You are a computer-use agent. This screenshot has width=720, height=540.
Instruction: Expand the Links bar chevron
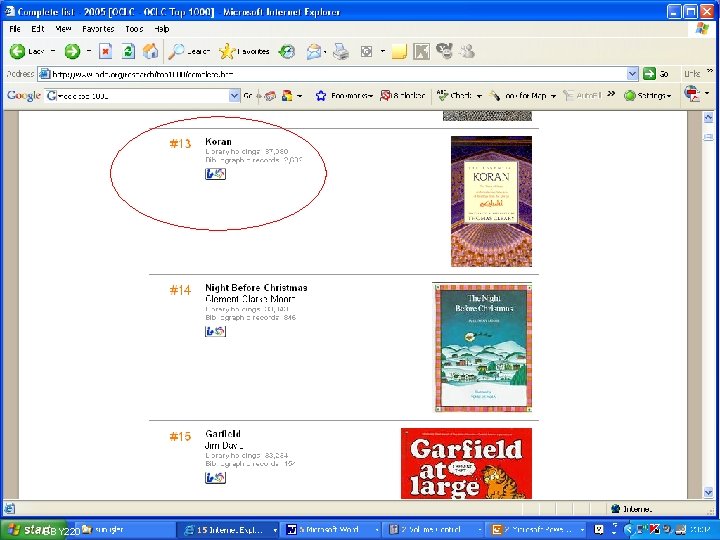coord(710,71)
